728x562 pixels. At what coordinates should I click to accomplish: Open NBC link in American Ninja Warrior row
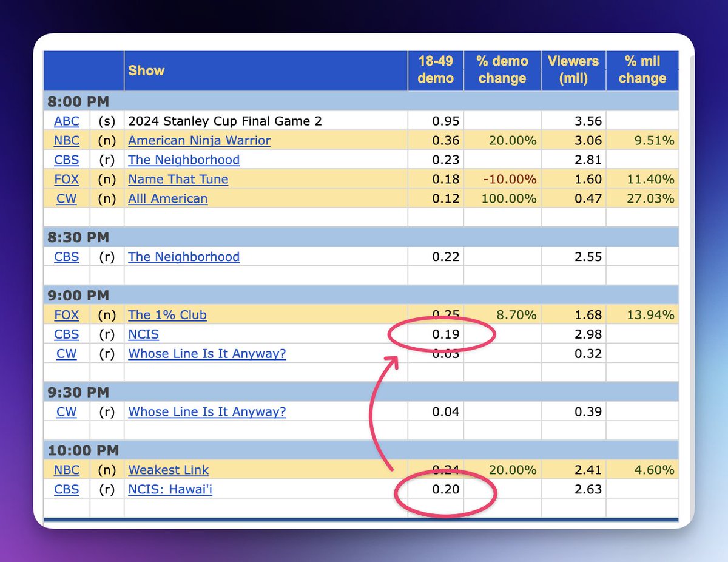click(67, 141)
